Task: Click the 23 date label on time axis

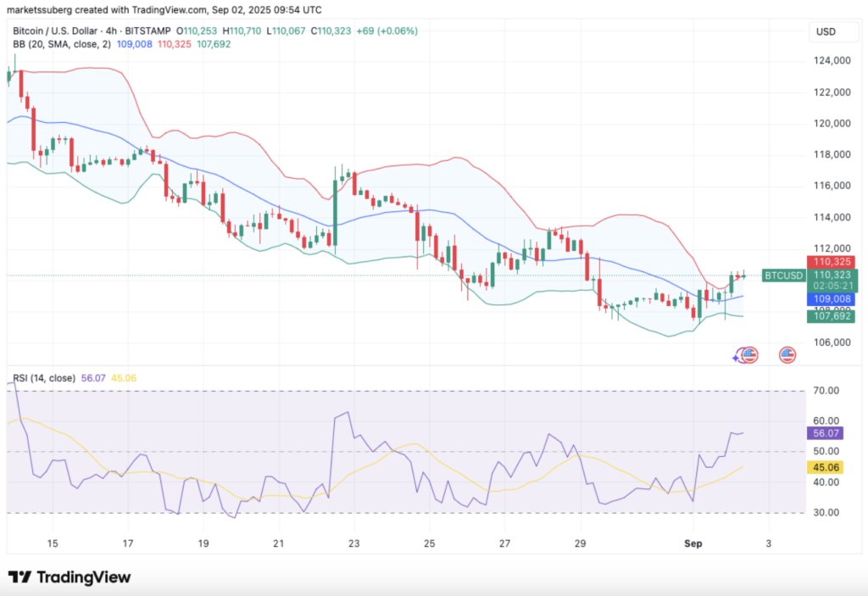Action: coord(353,543)
